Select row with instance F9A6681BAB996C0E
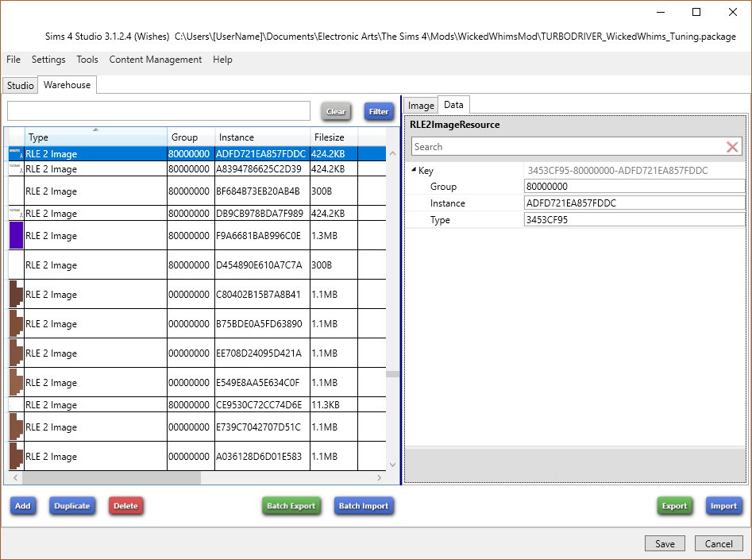 point(197,235)
